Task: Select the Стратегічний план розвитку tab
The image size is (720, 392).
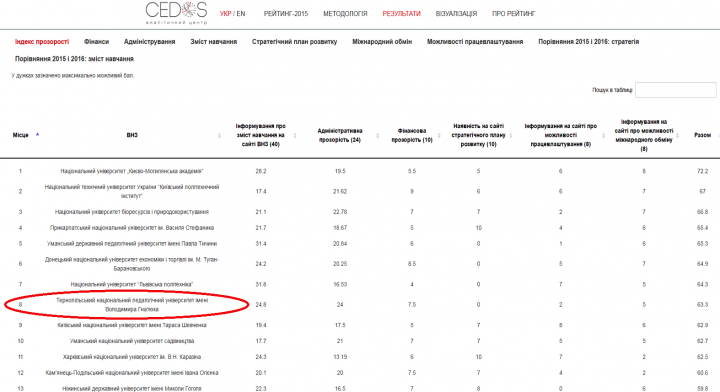Action: [x=294, y=42]
